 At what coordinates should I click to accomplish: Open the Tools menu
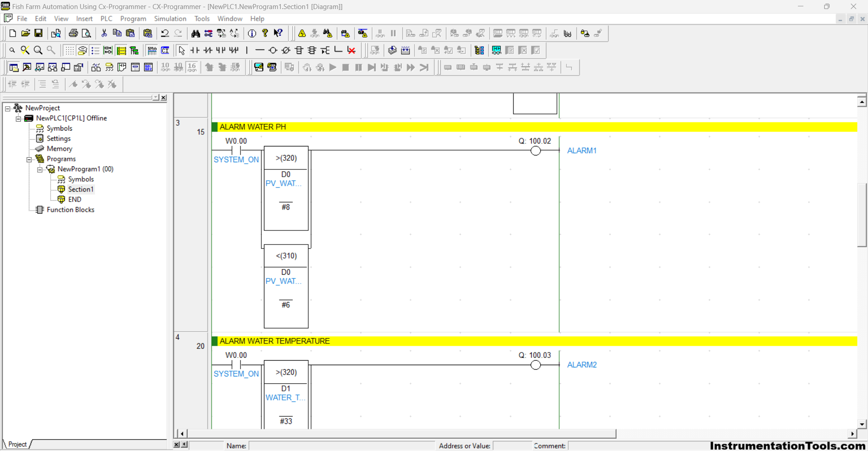(202, 19)
